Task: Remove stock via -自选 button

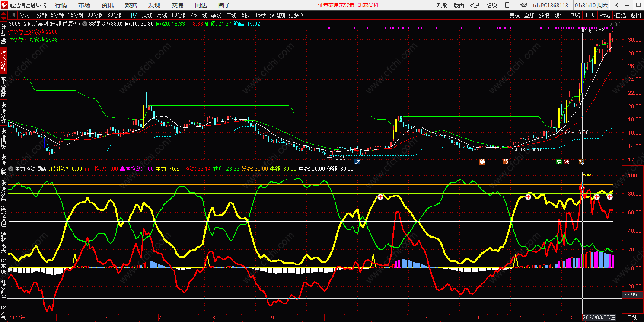Action: click(619, 15)
